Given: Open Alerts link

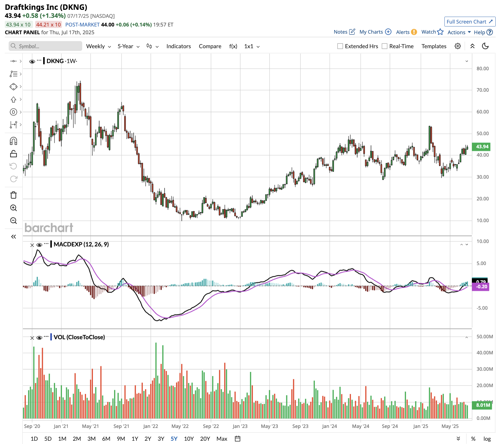Looking at the screenshot, I should pyautogui.click(x=406, y=32).
